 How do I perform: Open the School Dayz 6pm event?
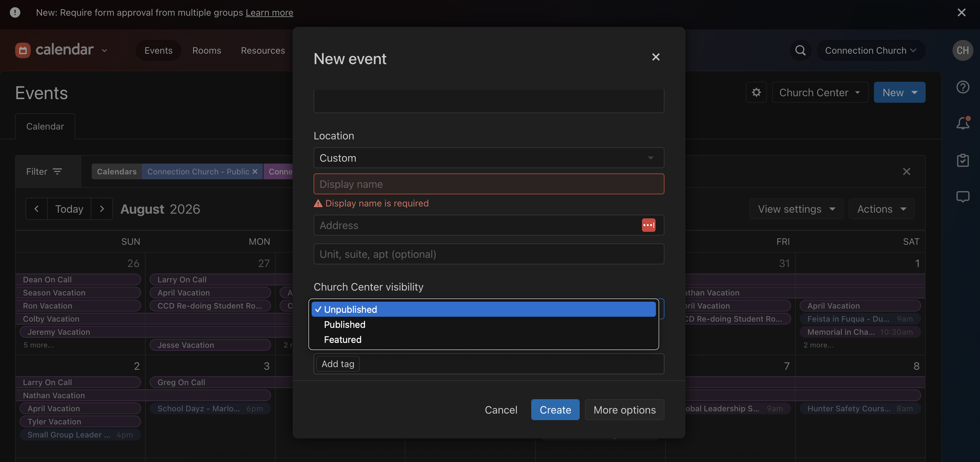pos(210,408)
